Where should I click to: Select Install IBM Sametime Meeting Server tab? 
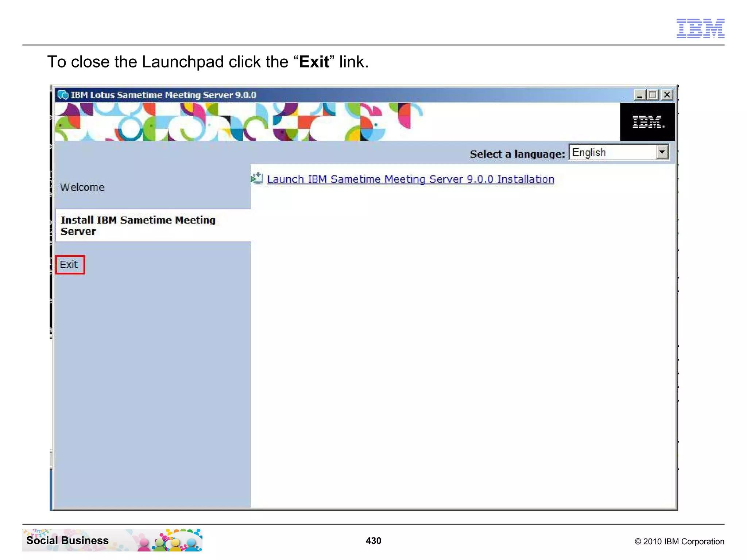[x=153, y=226]
